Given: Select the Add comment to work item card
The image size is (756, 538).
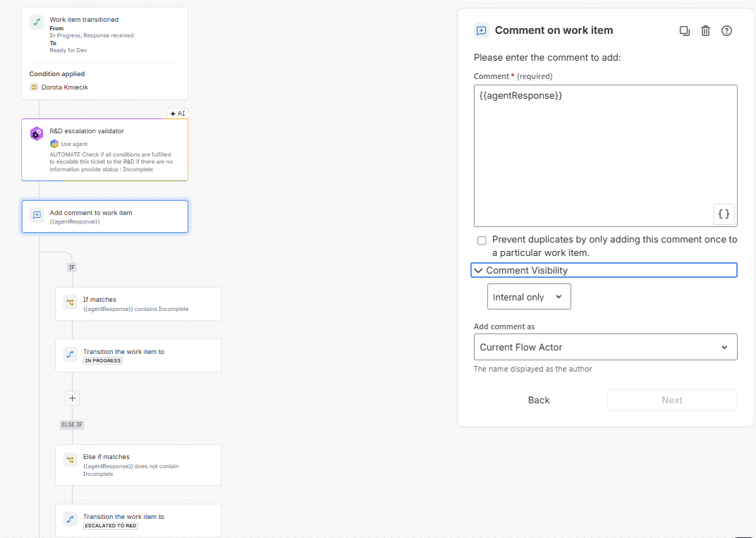Looking at the screenshot, I should (104, 216).
